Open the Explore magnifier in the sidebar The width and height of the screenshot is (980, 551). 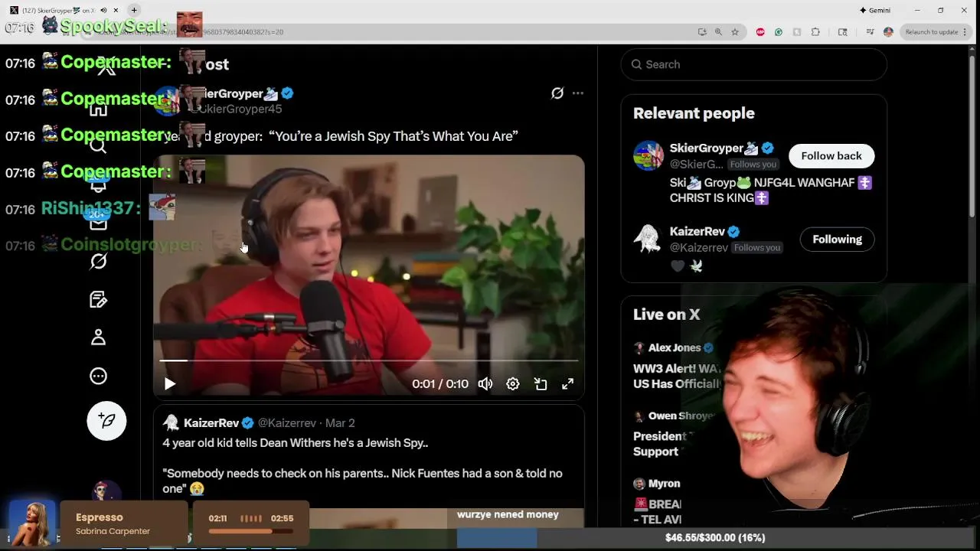[x=98, y=146]
